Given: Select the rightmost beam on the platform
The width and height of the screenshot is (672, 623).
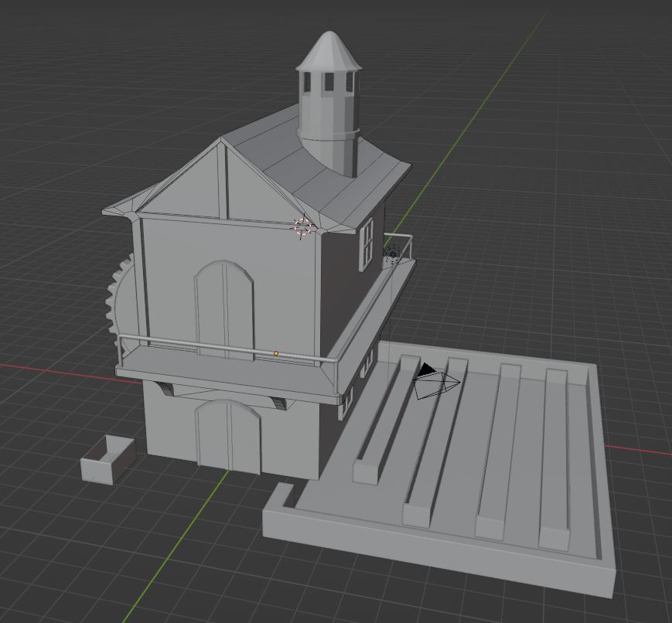Looking at the screenshot, I should coord(555,456).
